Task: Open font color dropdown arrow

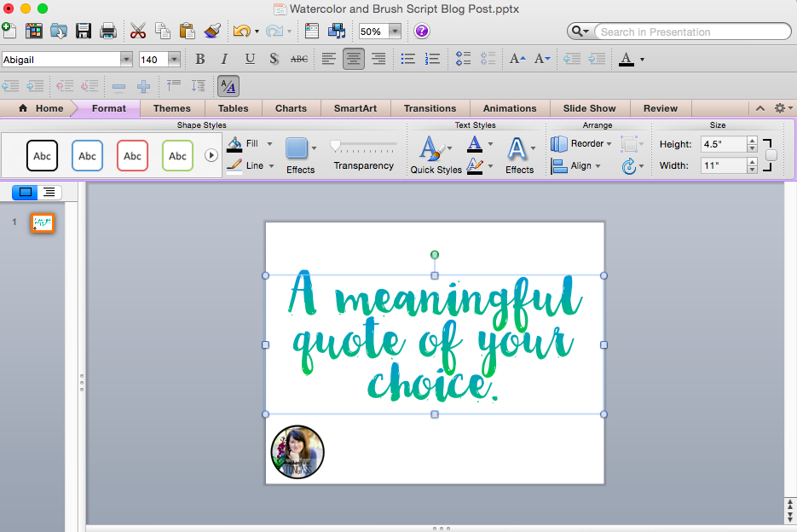Action: click(x=642, y=60)
